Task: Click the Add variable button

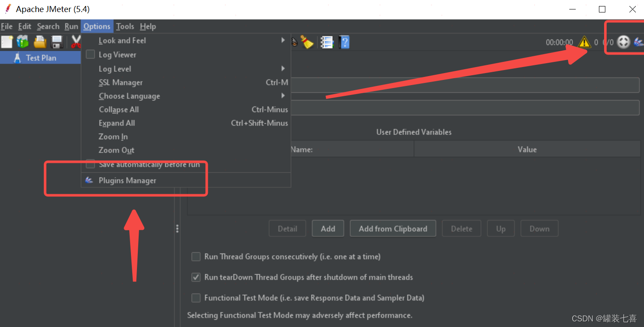Action: tap(328, 229)
